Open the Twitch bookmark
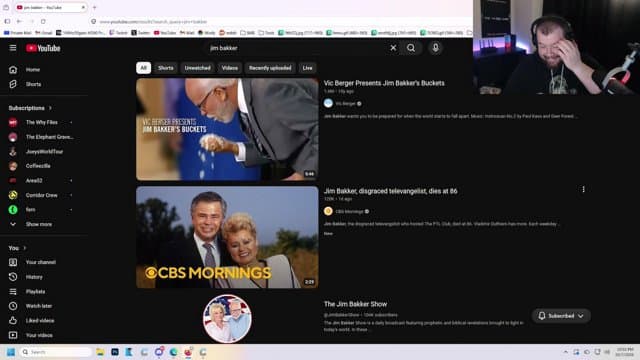The image size is (640, 360). click(x=118, y=33)
